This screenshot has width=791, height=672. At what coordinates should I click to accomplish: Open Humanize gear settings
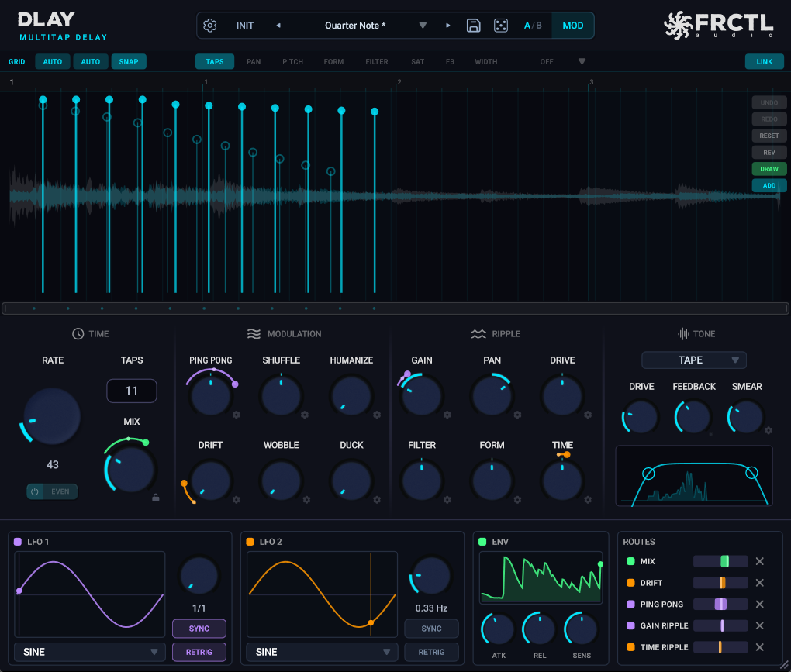377,415
